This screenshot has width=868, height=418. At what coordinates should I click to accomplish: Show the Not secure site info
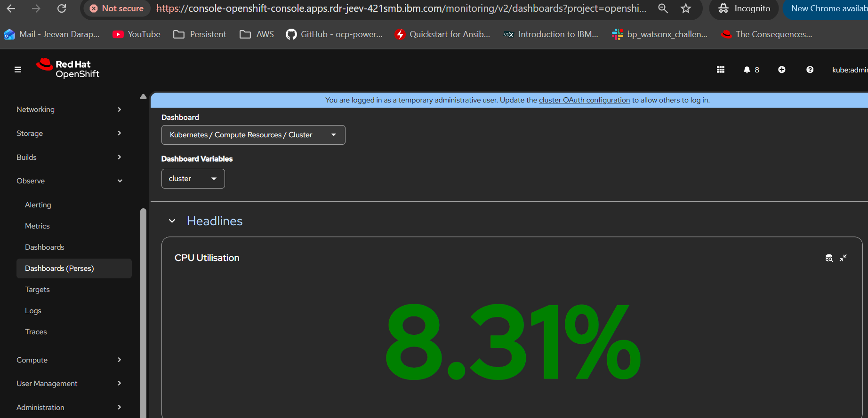pos(117,8)
